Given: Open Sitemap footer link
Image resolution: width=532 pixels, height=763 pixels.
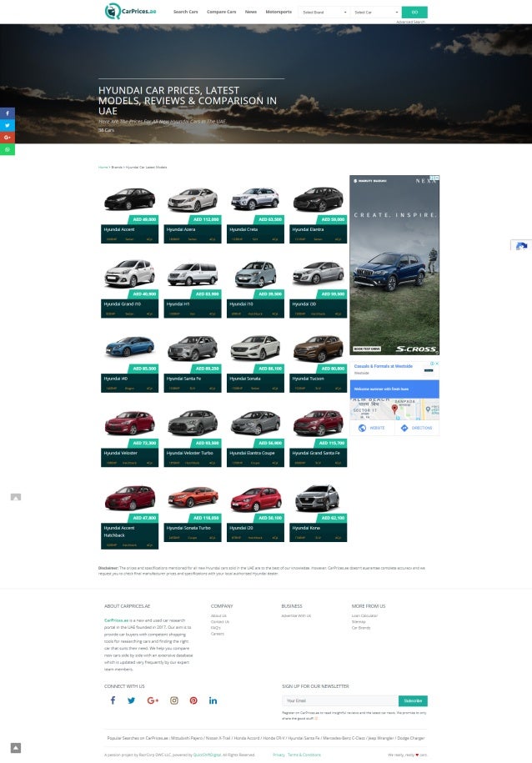Looking at the screenshot, I should tap(359, 622).
